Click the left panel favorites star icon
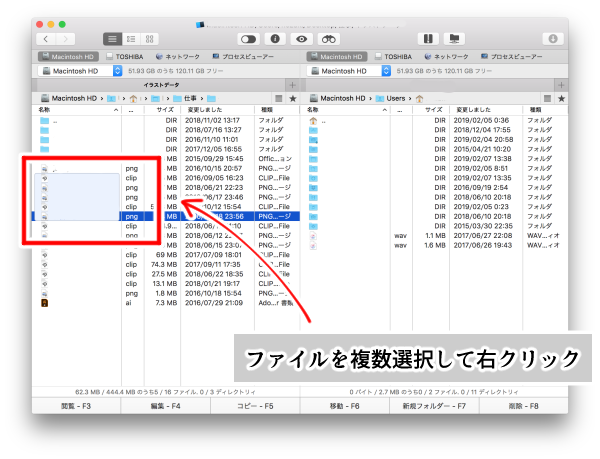600x459 pixels. click(x=293, y=98)
